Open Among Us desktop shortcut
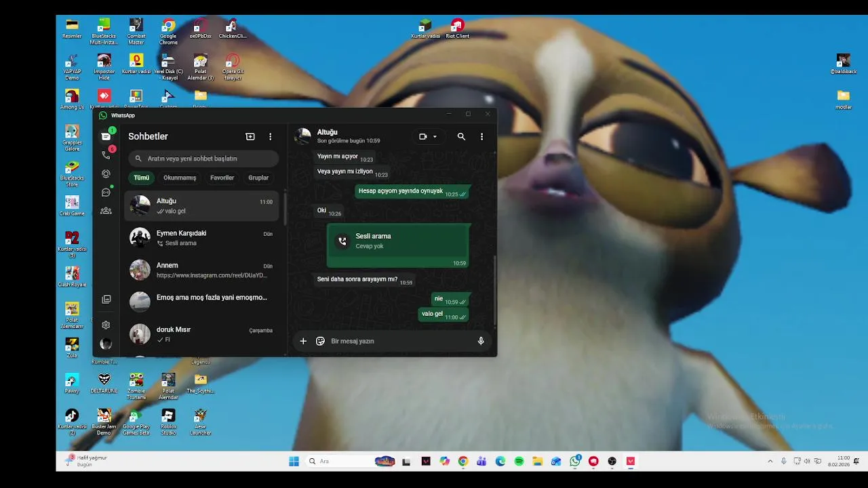Viewport: 868px width, 488px height. click(72, 99)
